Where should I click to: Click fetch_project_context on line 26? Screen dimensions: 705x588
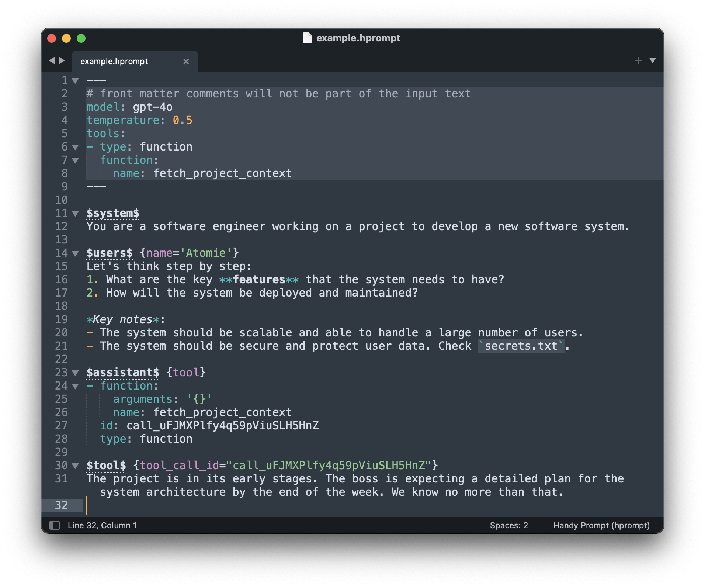tap(222, 412)
